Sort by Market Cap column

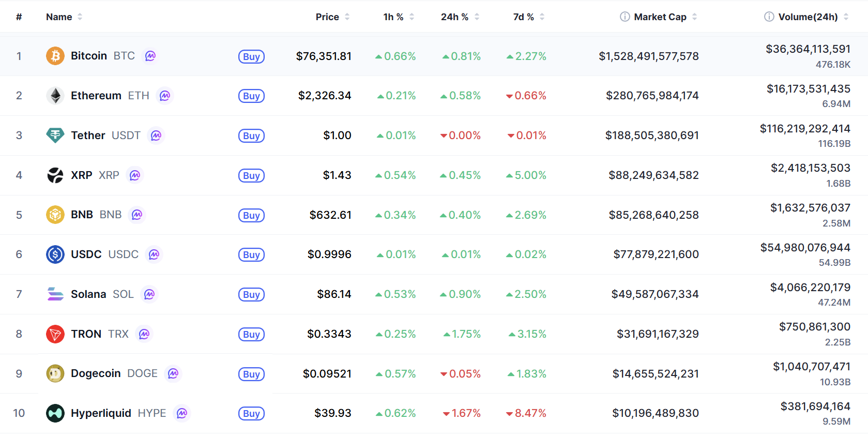(x=666, y=17)
